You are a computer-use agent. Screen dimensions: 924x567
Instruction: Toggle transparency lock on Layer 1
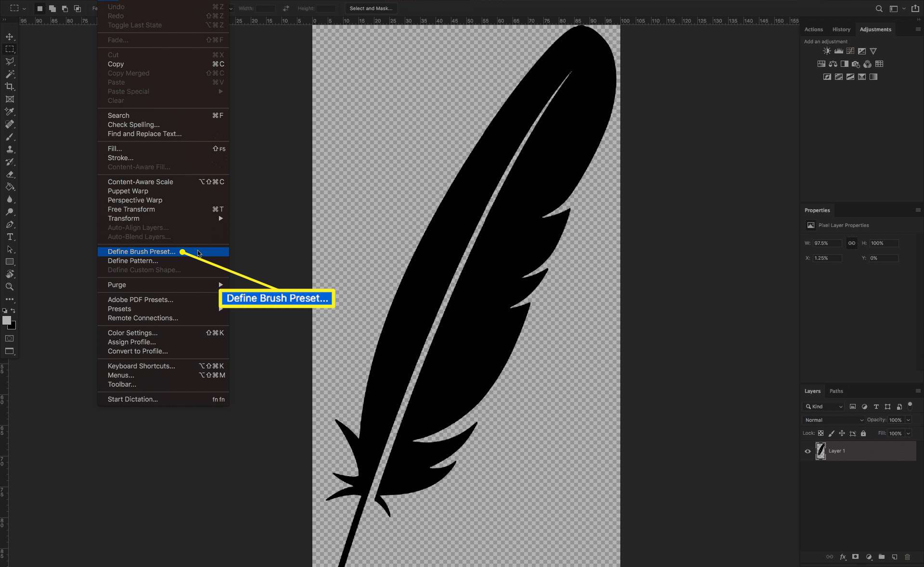pos(821,433)
